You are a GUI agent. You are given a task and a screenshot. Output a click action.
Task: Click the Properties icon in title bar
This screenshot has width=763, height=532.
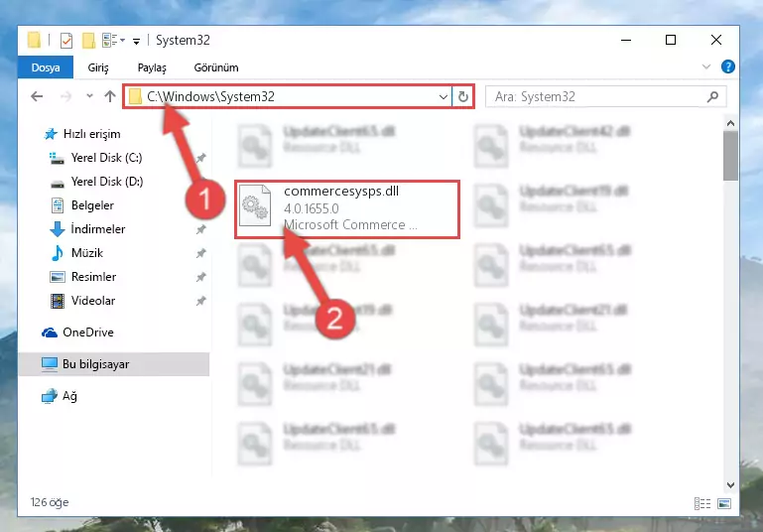[66, 41]
